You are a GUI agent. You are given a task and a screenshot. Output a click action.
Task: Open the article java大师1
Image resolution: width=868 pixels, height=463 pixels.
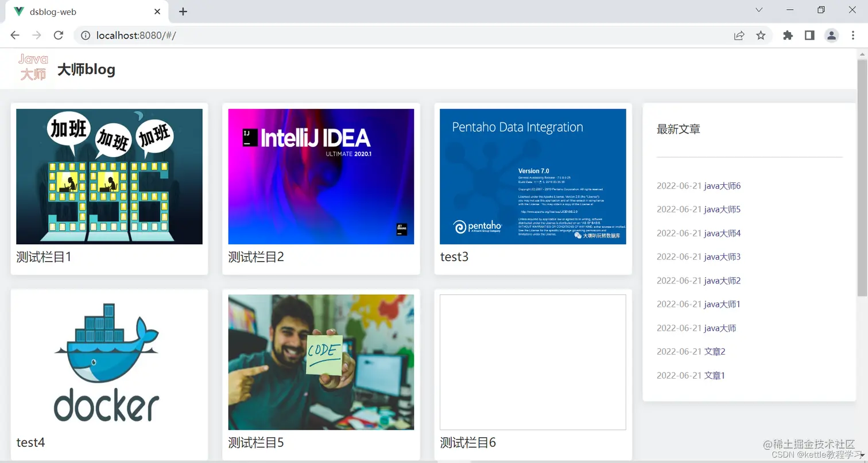pos(722,304)
